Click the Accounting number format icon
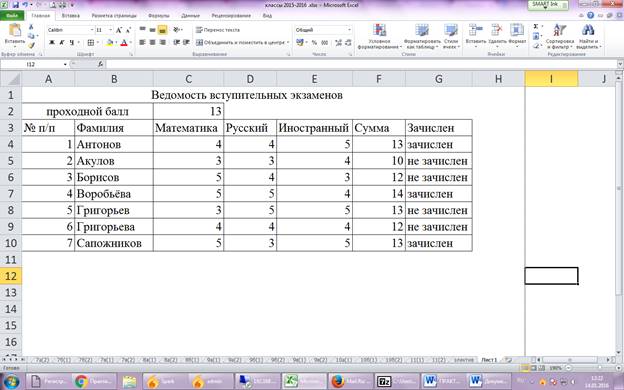The image size is (624, 390). [300, 42]
